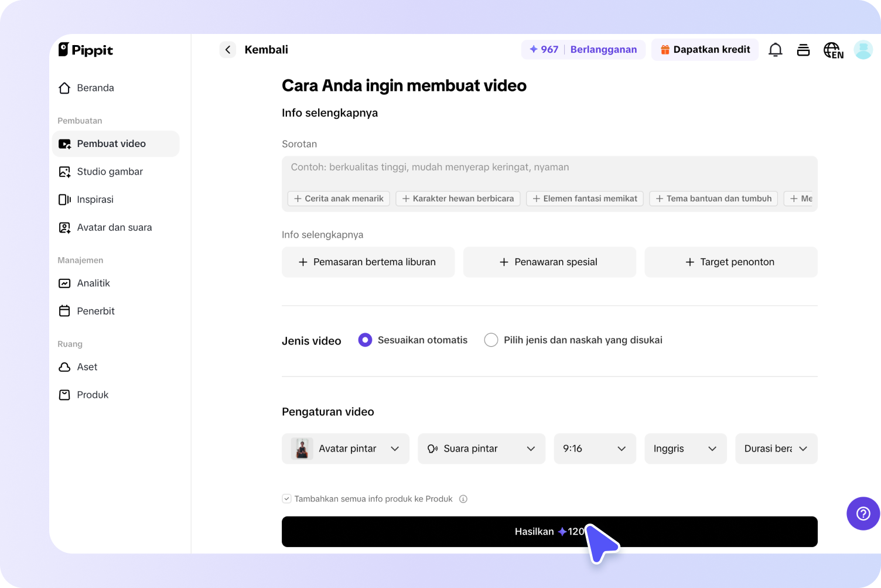Go back using the Kembali arrow
Screen dimensions: 881x588
(228, 50)
